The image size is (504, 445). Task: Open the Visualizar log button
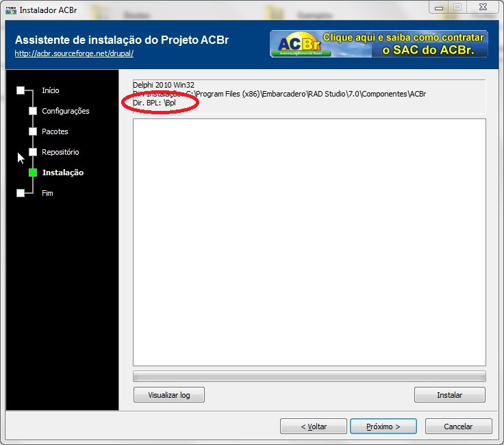click(168, 394)
